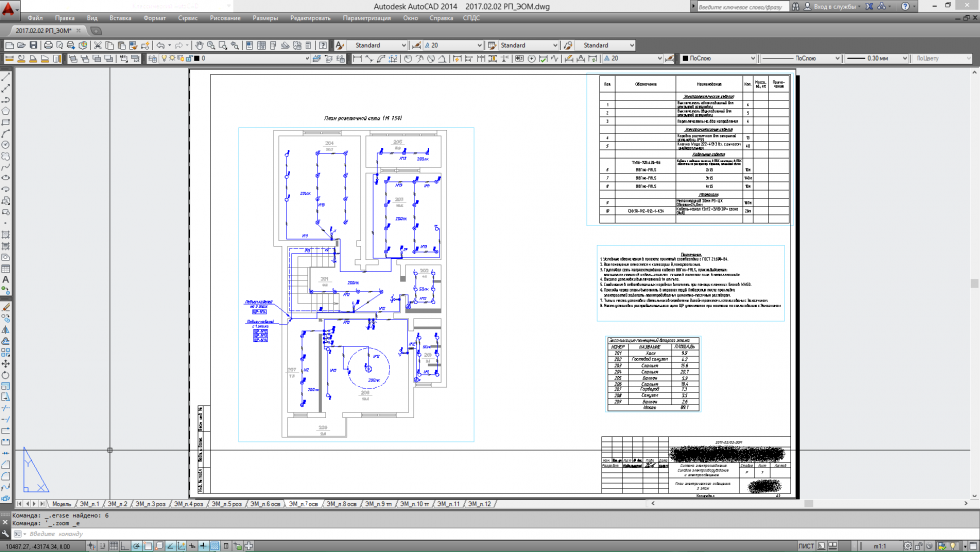Select the Line tool in draw toolbar
Screen dimensions: 980x552
tap(7, 76)
